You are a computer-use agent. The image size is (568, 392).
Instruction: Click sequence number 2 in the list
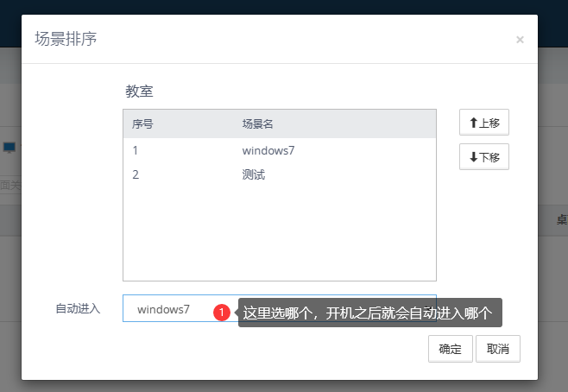coord(136,174)
